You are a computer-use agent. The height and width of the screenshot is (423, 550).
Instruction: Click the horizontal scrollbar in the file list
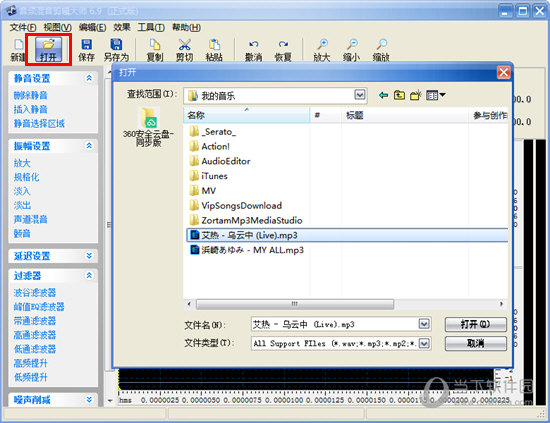pos(295,304)
